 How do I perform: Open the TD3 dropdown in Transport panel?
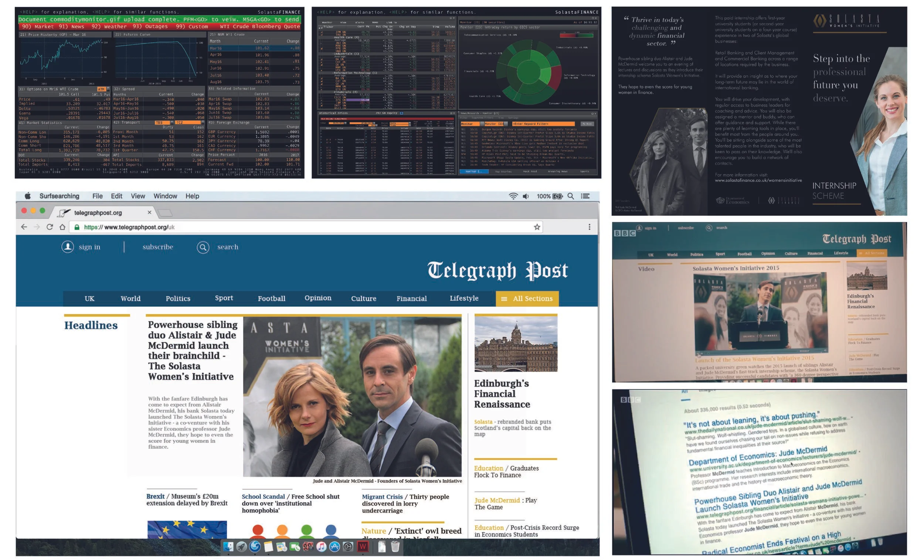point(164,123)
